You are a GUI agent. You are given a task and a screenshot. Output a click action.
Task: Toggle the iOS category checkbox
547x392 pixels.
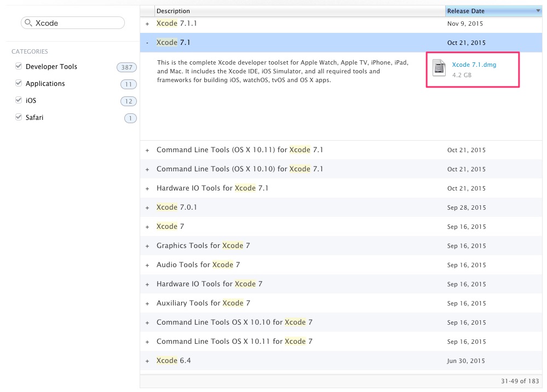point(19,100)
